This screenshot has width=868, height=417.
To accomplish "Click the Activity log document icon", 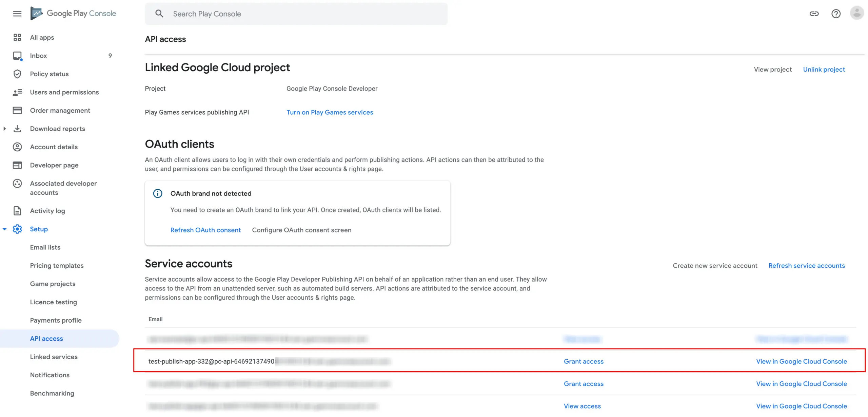I will click(x=17, y=211).
